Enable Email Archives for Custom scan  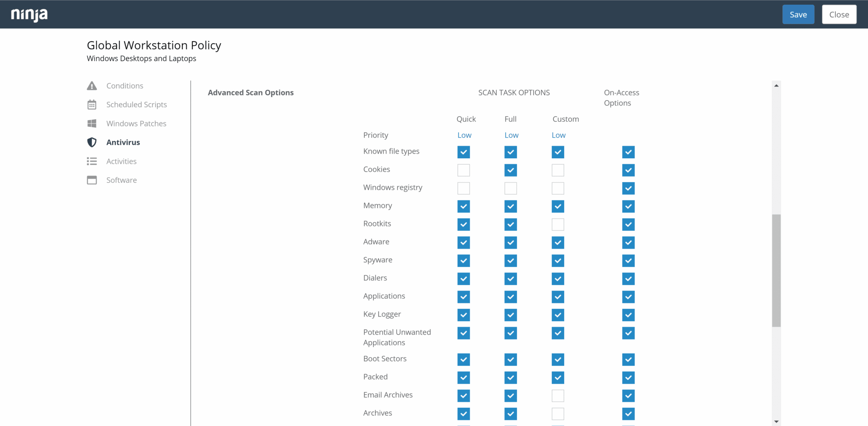(x=558, y=395)
